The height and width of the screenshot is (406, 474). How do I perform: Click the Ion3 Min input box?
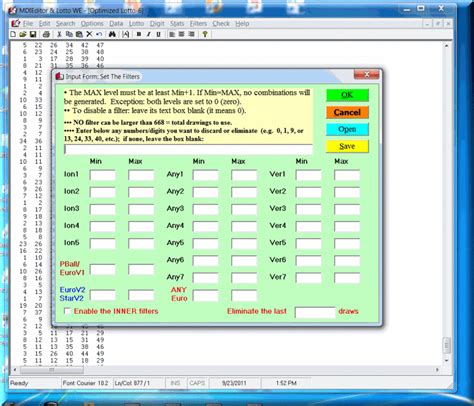click(102, 209)
